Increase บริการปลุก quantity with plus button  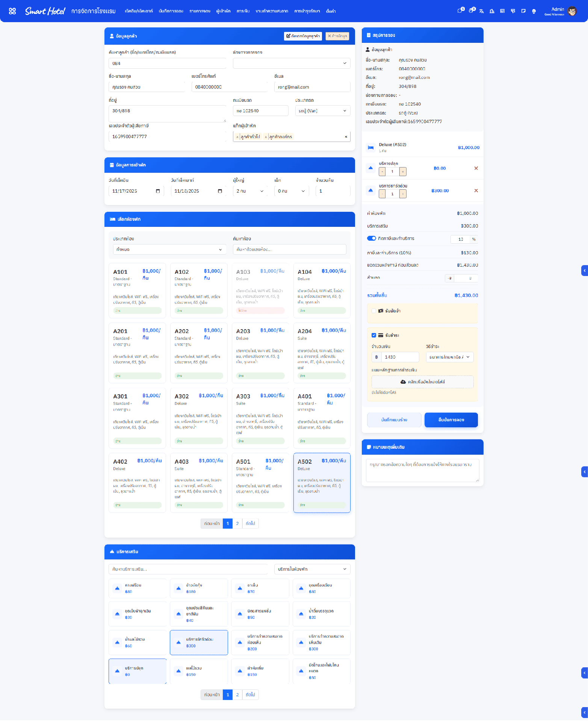(x=403, y=172)
